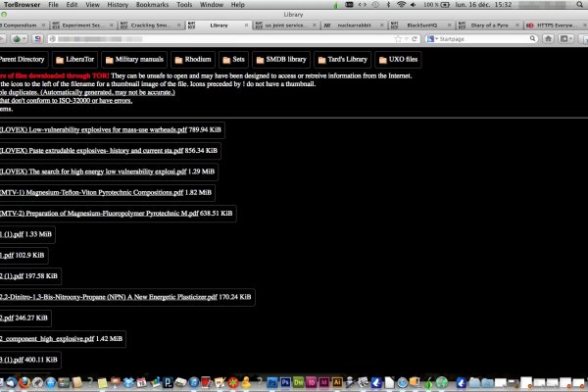The width and height of the screenshot is (588, 392).
Task: Switch to the BlackSunHQ tab
Action: point(425,24)
